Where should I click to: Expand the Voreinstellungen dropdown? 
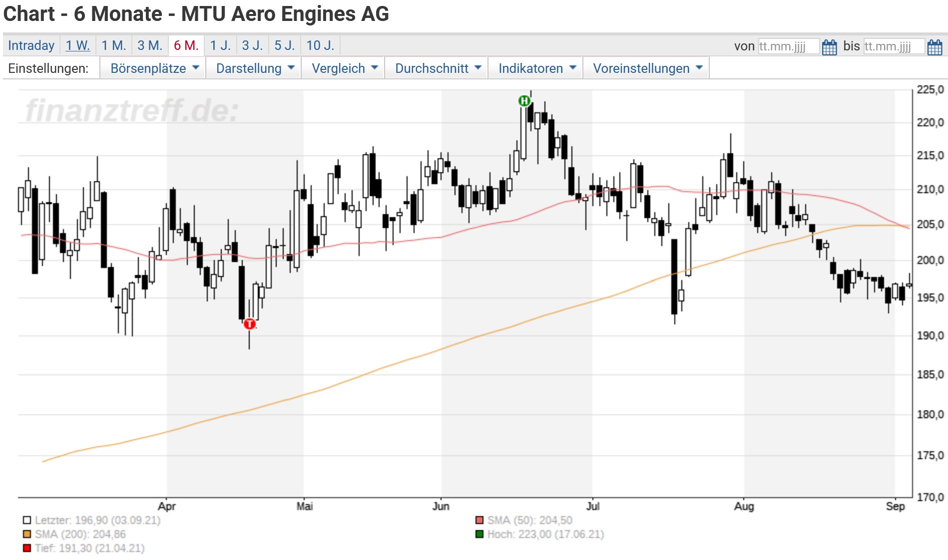point(646,68)
